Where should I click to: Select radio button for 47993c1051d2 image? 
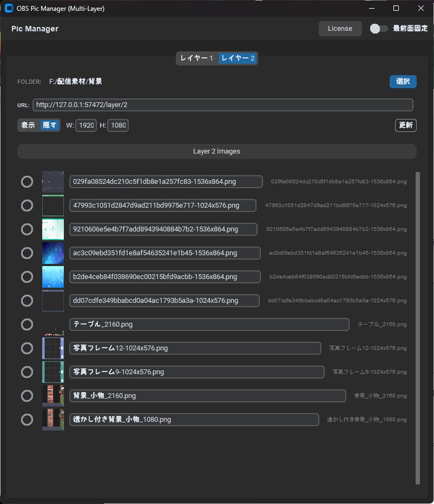pyautogui.click(x=27, y=205)
